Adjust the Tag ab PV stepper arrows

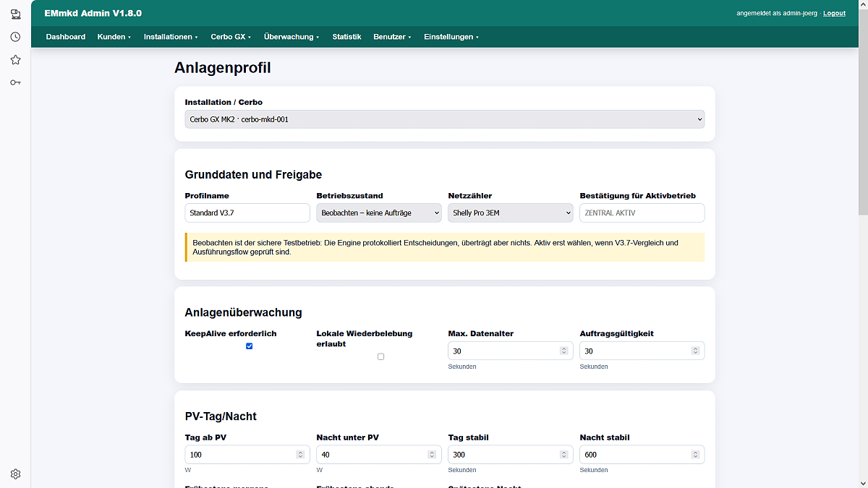[300, 455]
